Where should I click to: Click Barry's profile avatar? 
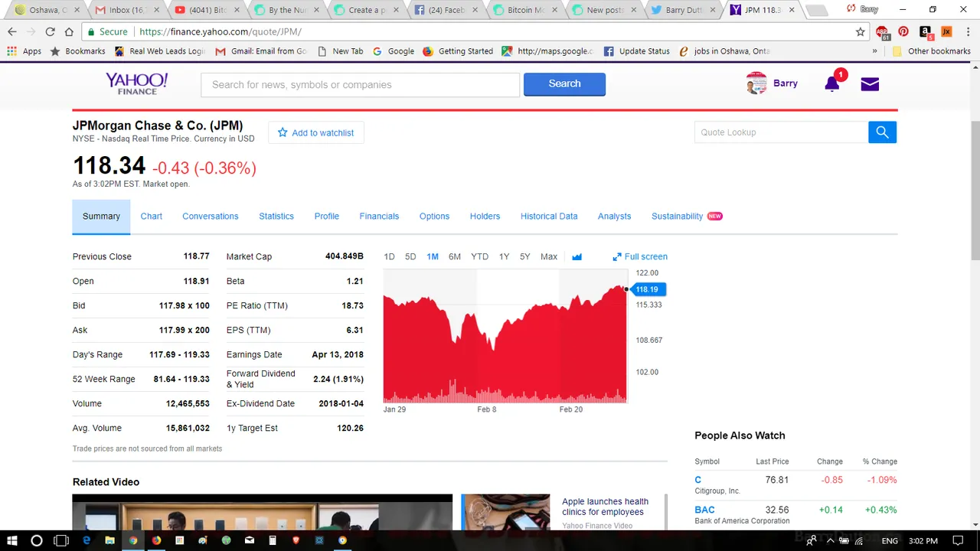pos(756,83)
